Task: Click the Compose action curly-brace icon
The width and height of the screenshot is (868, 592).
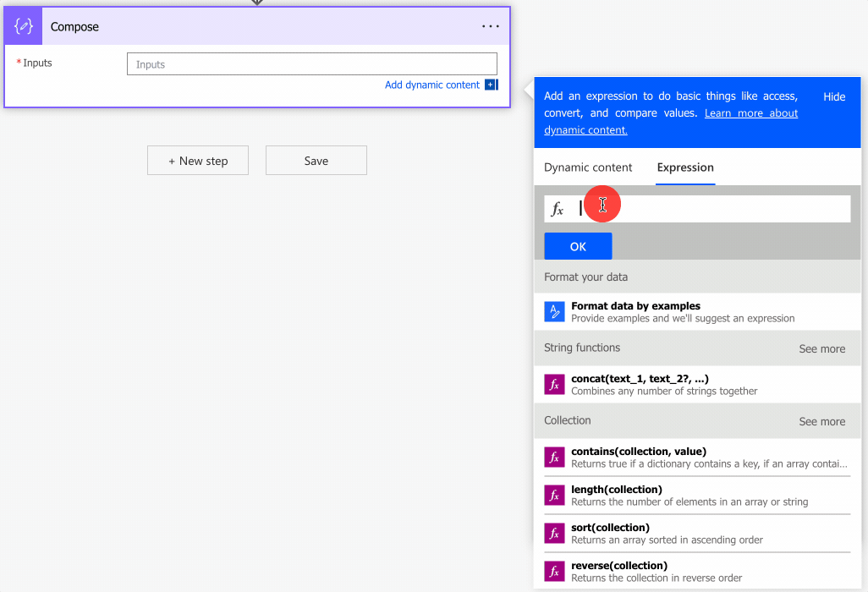Action: click(24, 26)
